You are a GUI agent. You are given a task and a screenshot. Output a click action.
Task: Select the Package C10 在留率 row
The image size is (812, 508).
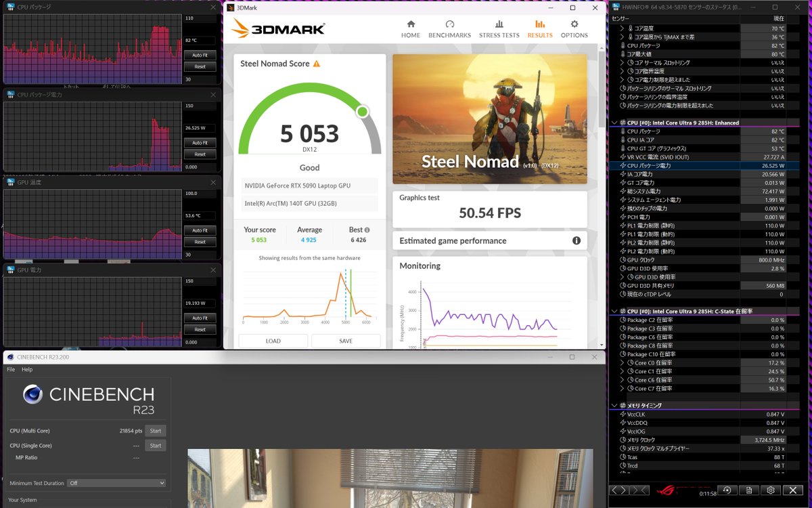(704, 354)
